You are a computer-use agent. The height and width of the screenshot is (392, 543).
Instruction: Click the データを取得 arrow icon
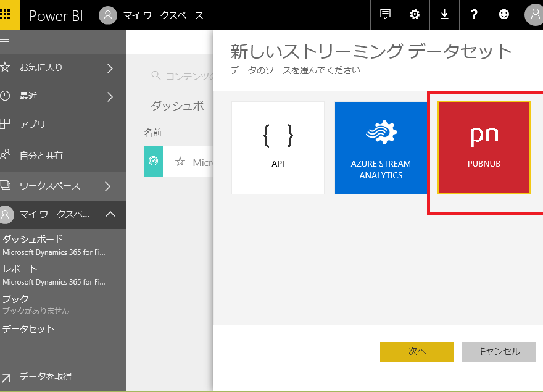(6, 377)
